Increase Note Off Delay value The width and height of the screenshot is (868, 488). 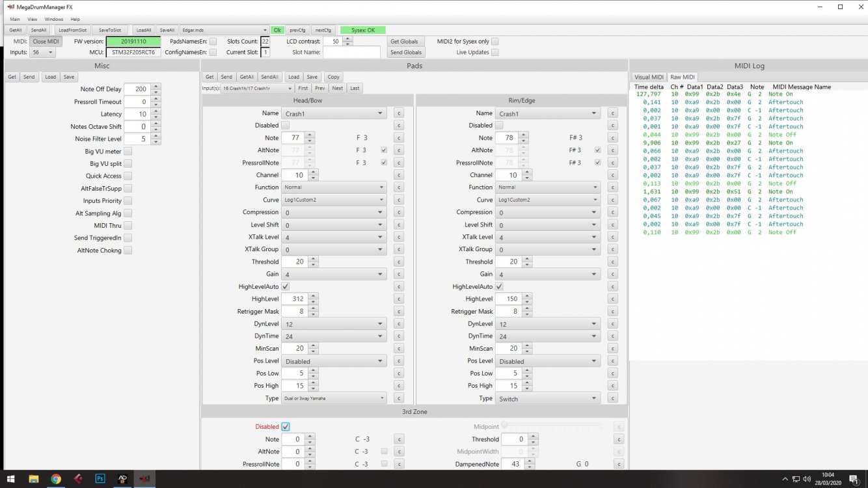coord(156,87)
